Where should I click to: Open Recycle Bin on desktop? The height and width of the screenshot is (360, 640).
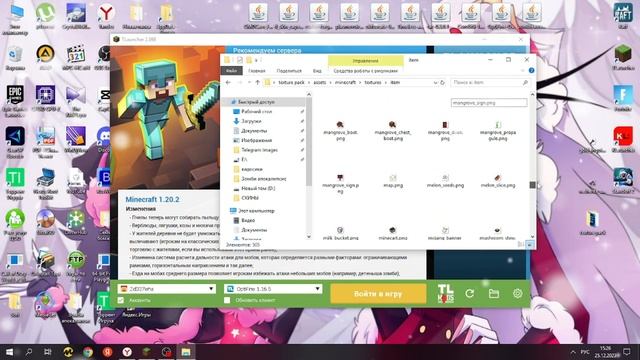coord(15,57)
